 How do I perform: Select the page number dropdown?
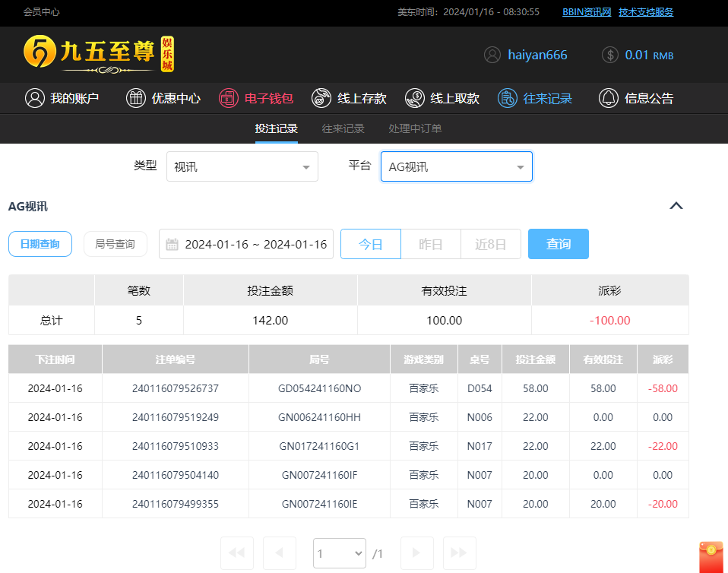tap(339, 553)
